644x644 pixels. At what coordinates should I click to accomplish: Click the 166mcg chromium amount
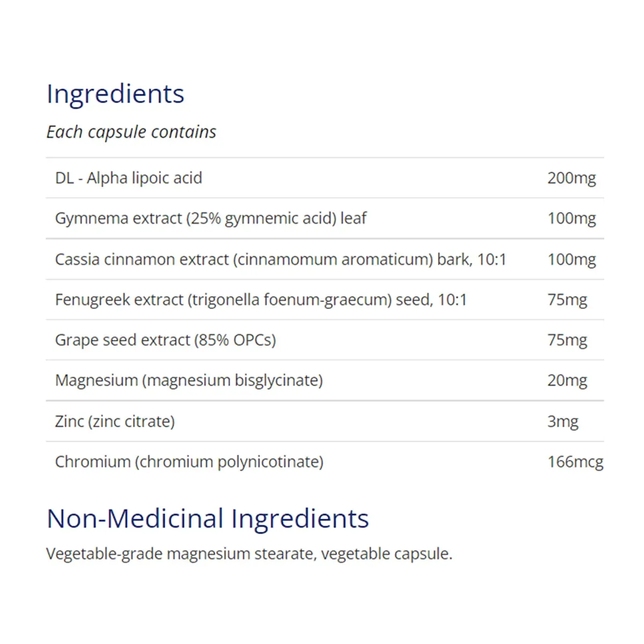click(x=575, y=462)
